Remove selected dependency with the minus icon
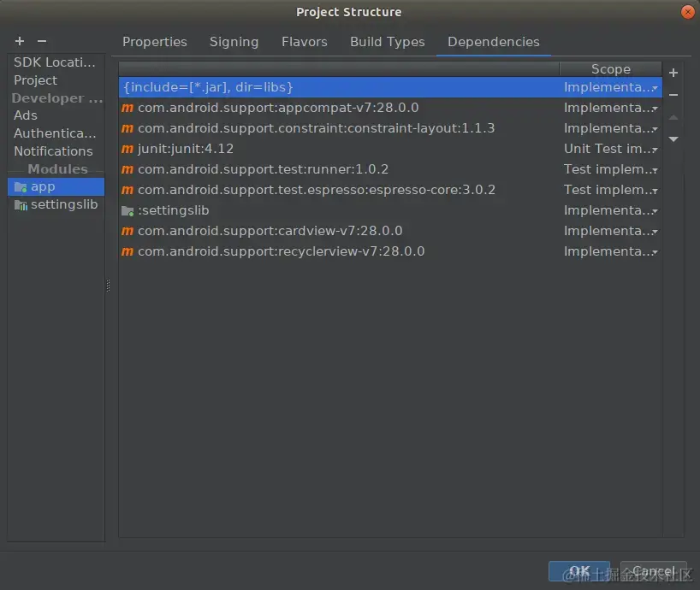700x590 pixels. 673,95
